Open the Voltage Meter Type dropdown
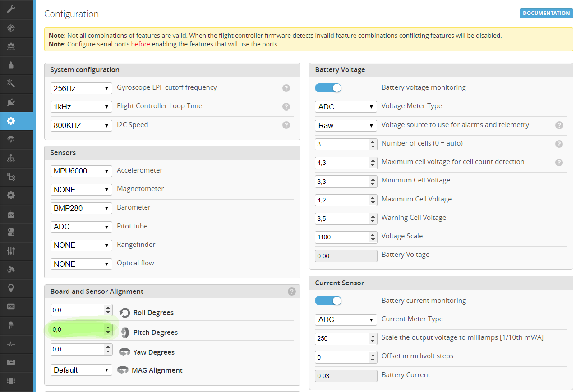The width and height of the screenshot is (576, 392). coord(346,107)
